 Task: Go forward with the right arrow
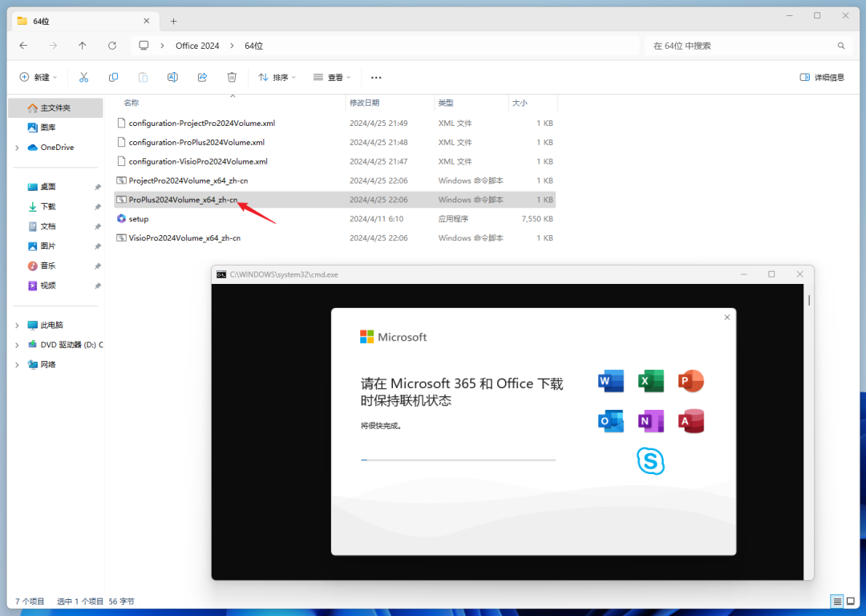53,46
